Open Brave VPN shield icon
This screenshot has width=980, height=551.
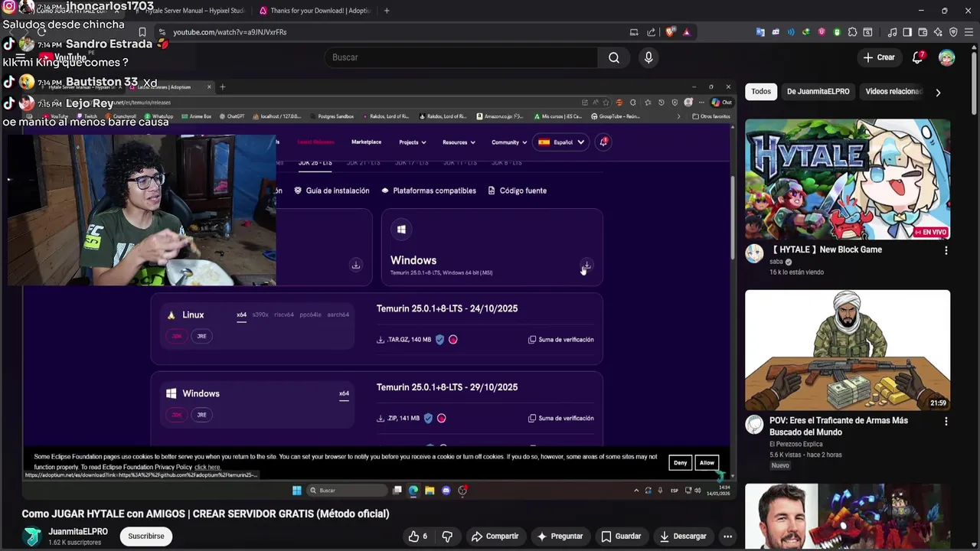click(953, 32)
